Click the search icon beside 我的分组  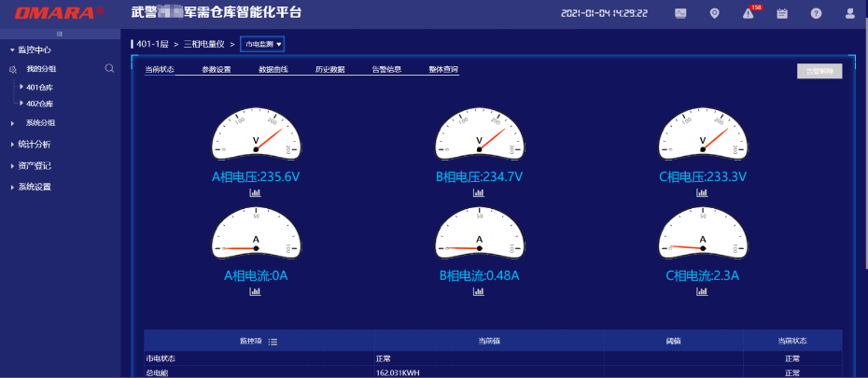click(109, 68)
